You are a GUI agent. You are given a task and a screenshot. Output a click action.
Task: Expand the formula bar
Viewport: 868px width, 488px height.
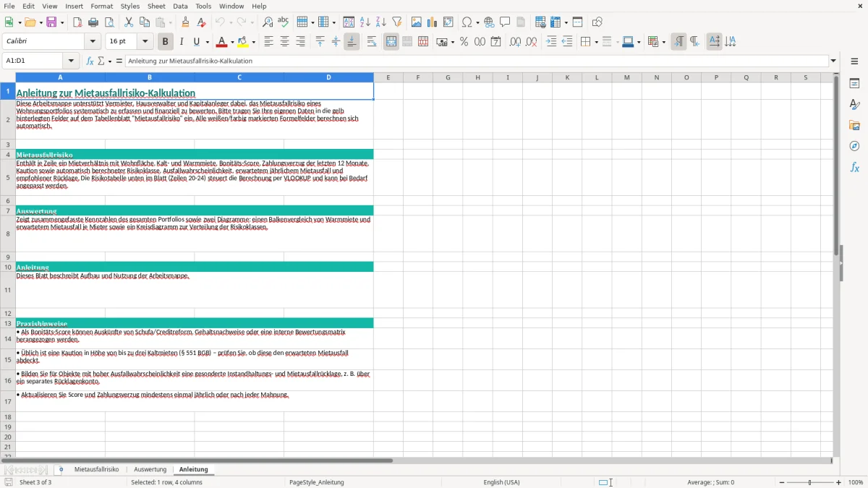833,61
